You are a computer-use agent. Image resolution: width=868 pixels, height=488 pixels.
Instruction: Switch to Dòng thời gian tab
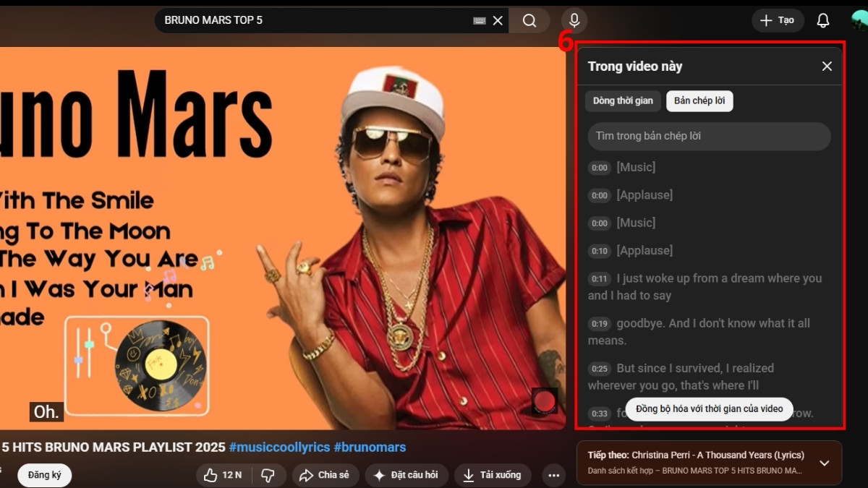pyautogui.click(x=623, y=101)
